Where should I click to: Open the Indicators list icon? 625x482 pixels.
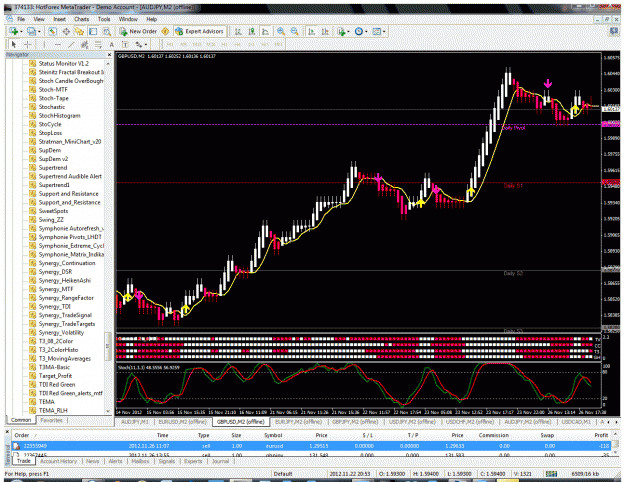341,31
